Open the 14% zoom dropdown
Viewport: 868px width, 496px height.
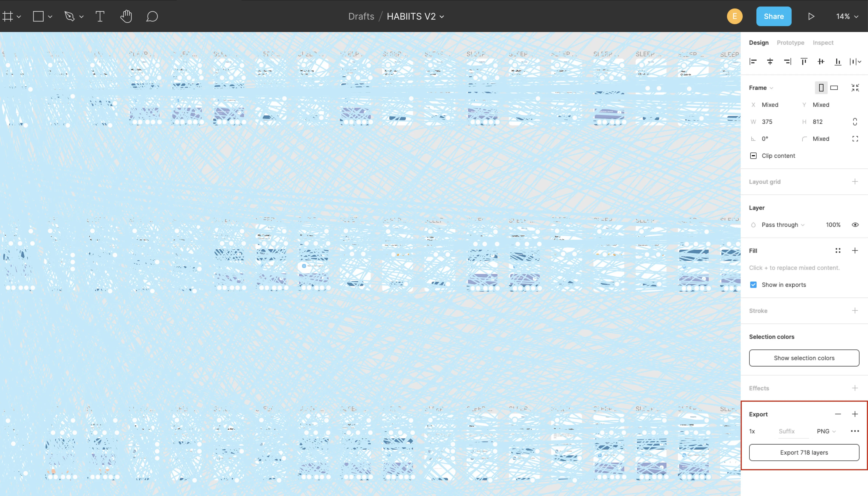tap(847, 16)
